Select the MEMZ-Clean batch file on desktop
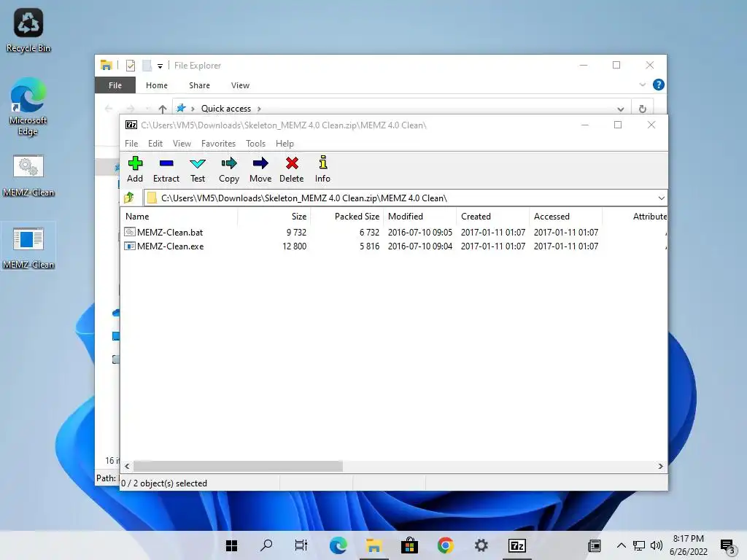This screenshot has height=560, width=747. click(x=28, y=175)
